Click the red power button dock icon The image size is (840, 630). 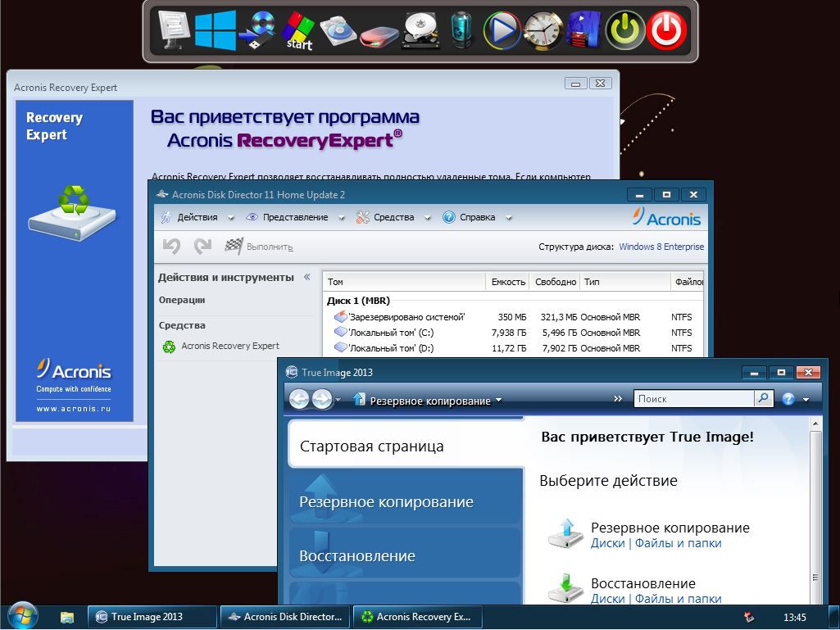667,31
